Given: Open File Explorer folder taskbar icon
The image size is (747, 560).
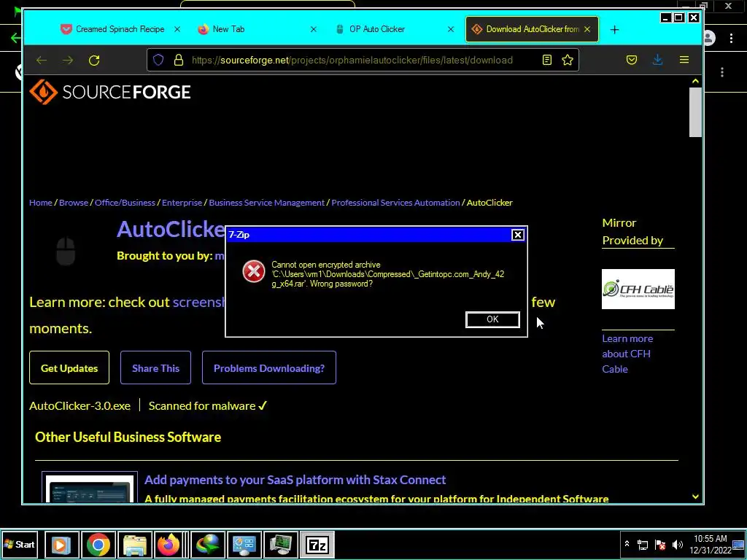Looking at the screenshot, I should tap(135, 545).
